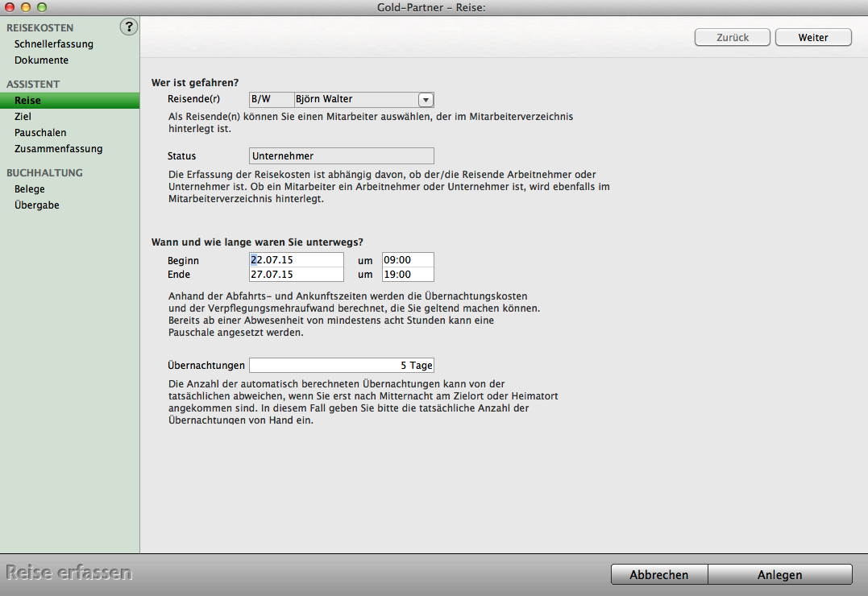Open Schnellerfassung in the sidebar
The height and width of the screenshot is (596, 868).
(54, 44)
